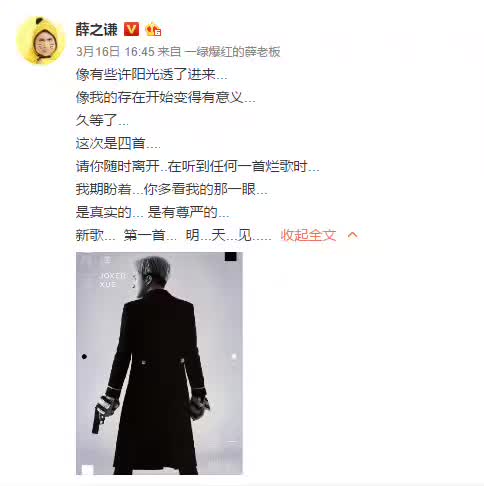Click the JOKER XUE text on poster
This screenshot has height=486, width=484.
[112, 280]
